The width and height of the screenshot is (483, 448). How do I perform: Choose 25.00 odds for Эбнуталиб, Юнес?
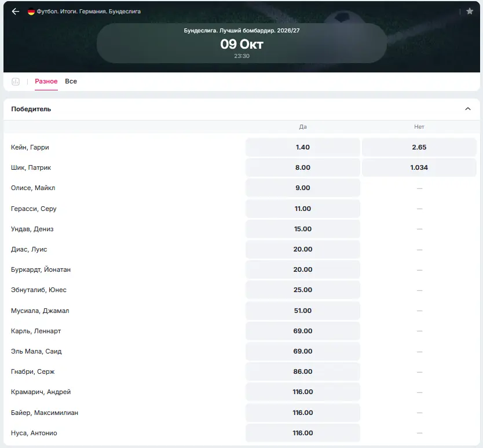click(x=302, y=290)
